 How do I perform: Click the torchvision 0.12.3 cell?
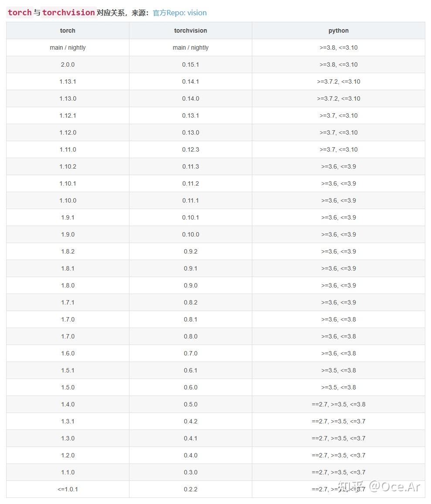pyautogui.click(x=190, y=149)
